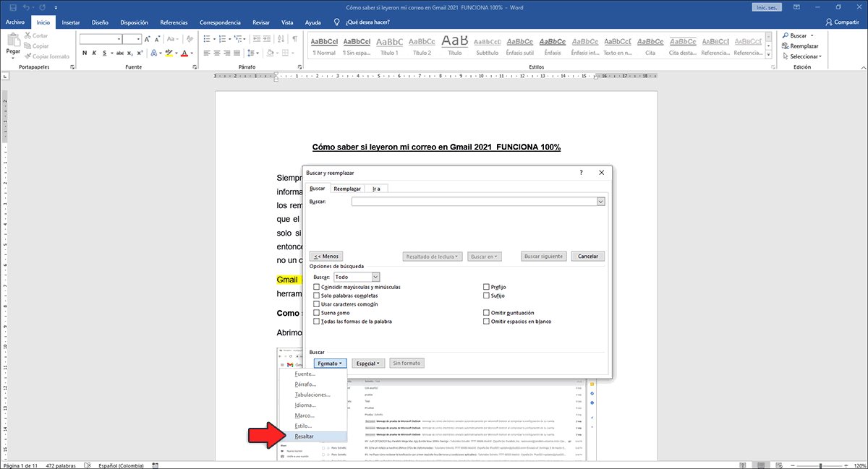
Task: Toggle underline S formatting
Action: pos(105,53)
